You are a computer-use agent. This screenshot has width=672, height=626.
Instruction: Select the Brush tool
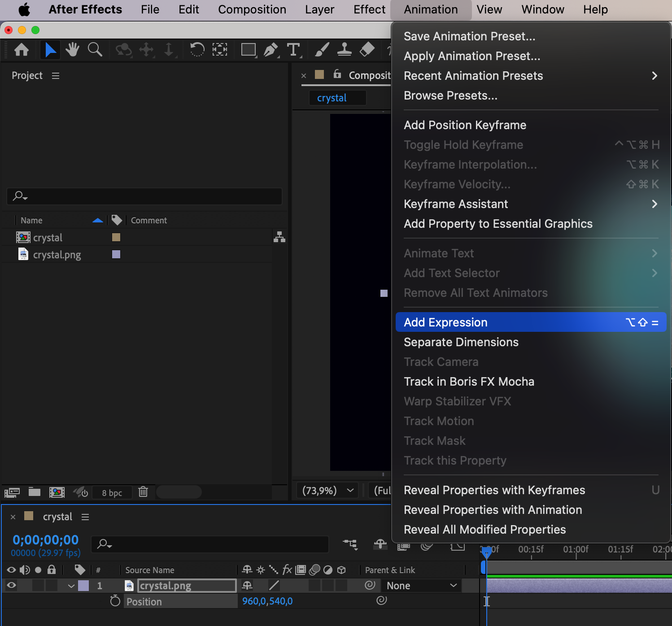pos(322,49)
